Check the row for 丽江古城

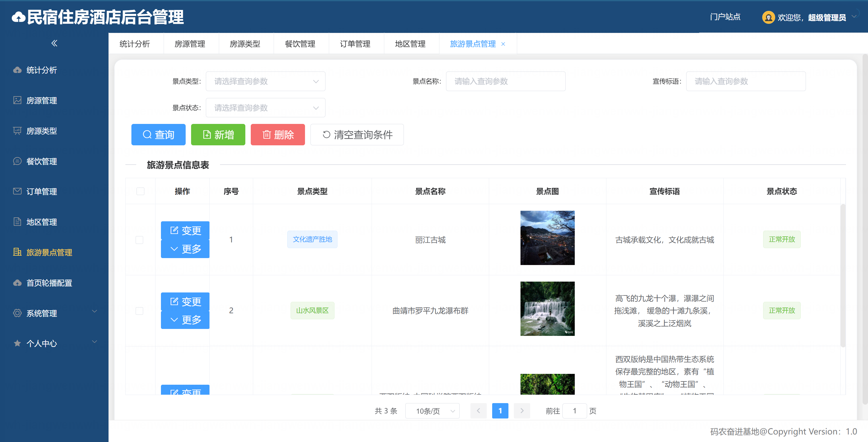140,240
